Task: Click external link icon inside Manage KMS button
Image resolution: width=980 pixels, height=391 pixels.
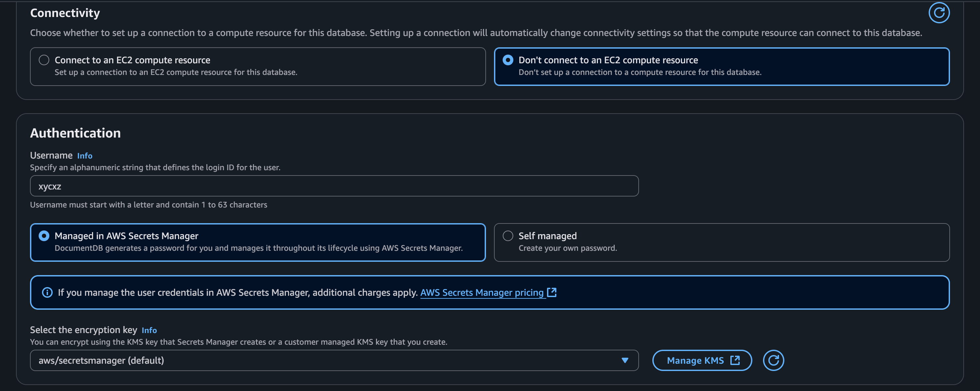Action: point(735,360)
